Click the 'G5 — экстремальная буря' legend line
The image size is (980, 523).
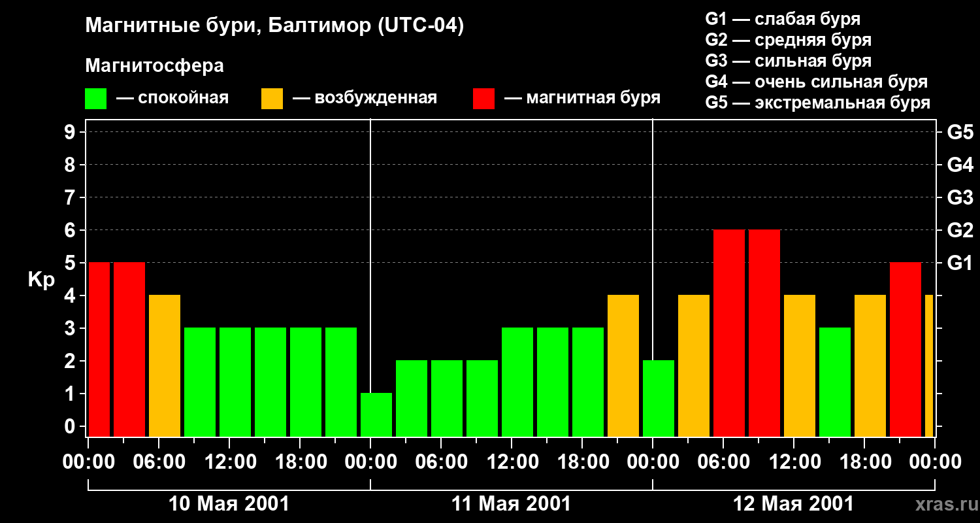click(818, 103)
